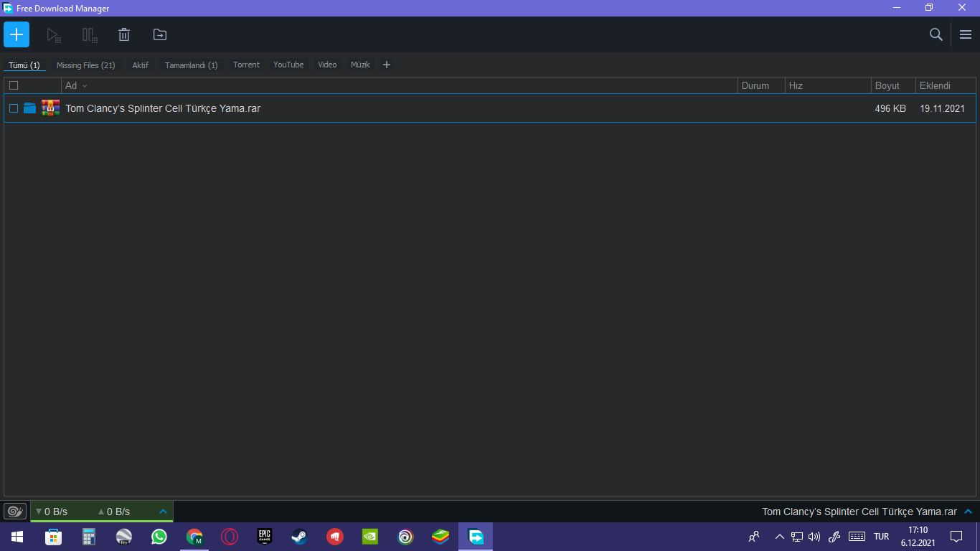Click the blue plus button to add download

point(17,34)
